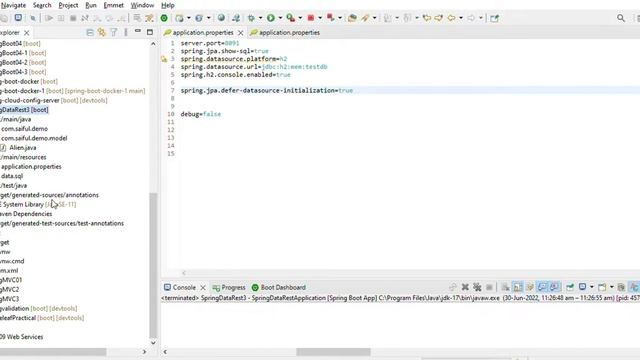Select the Maven Dependencies tree node
Screen dimensions: 640x360
pyautogui.click(x=26, y=214)
